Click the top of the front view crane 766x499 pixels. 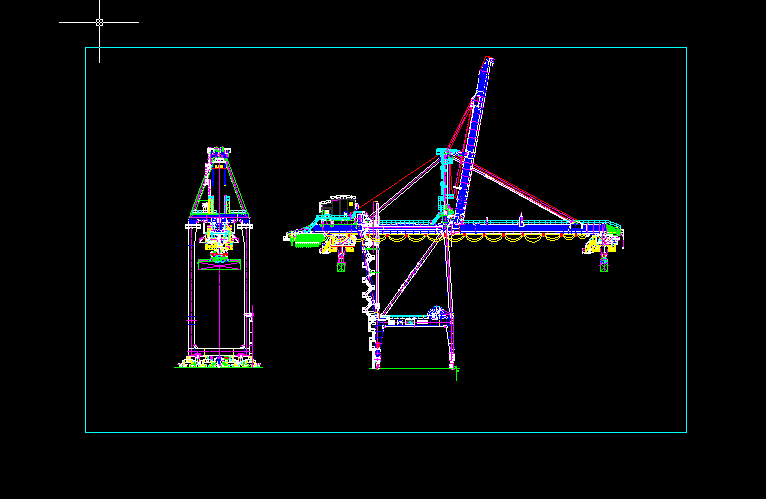pos(218,152)
